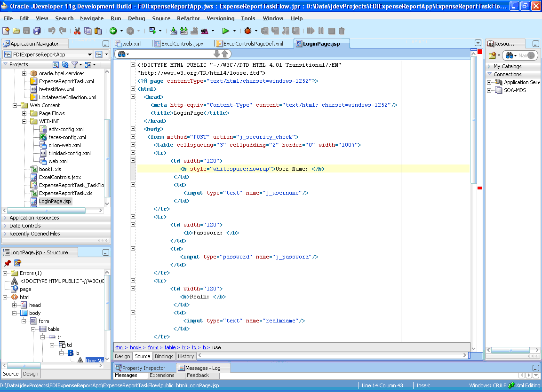Click the Make (compile) icon
The height and width of the screenshot is (392, 542).
click(x=174, y=31)
